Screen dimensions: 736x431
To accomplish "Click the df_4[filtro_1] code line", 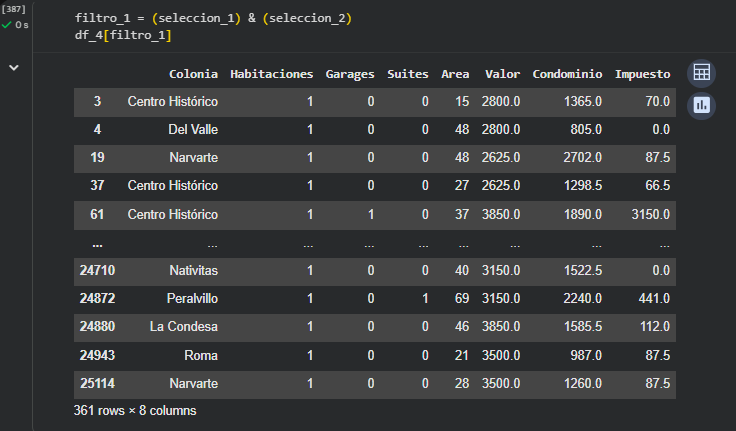I will [x=123, y=36].
